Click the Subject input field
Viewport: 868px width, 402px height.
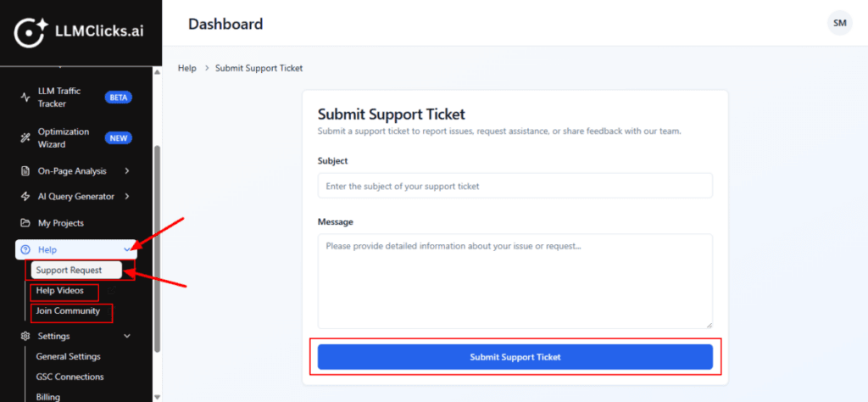coord(515,186)
